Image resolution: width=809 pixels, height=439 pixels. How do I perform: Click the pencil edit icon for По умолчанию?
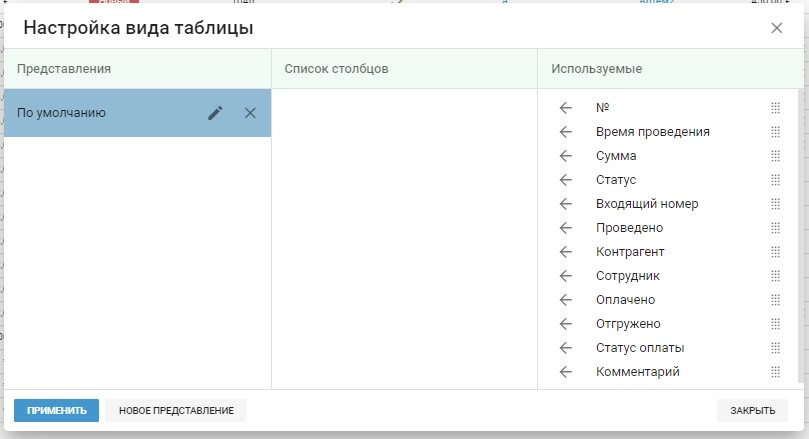click(215, 113)
